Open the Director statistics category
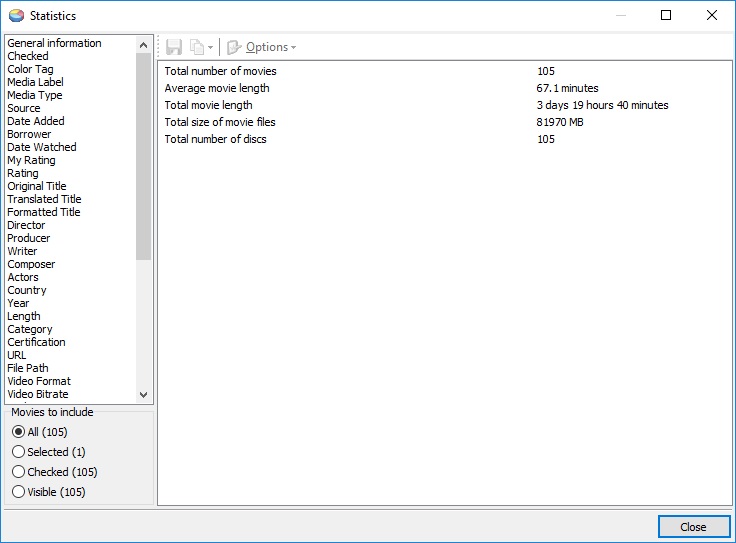 click(26, 225)
